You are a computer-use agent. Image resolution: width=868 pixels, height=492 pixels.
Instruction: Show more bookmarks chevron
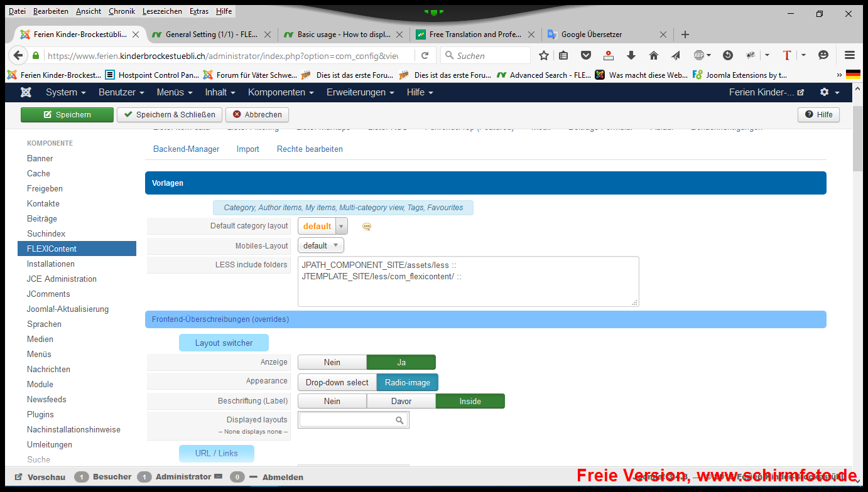[x=839, y=75]
